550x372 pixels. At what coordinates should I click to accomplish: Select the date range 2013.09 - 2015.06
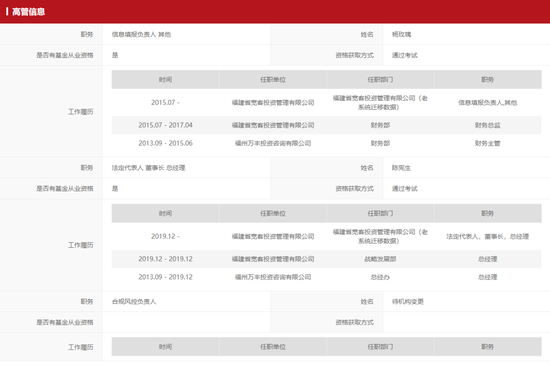point(165,143)
